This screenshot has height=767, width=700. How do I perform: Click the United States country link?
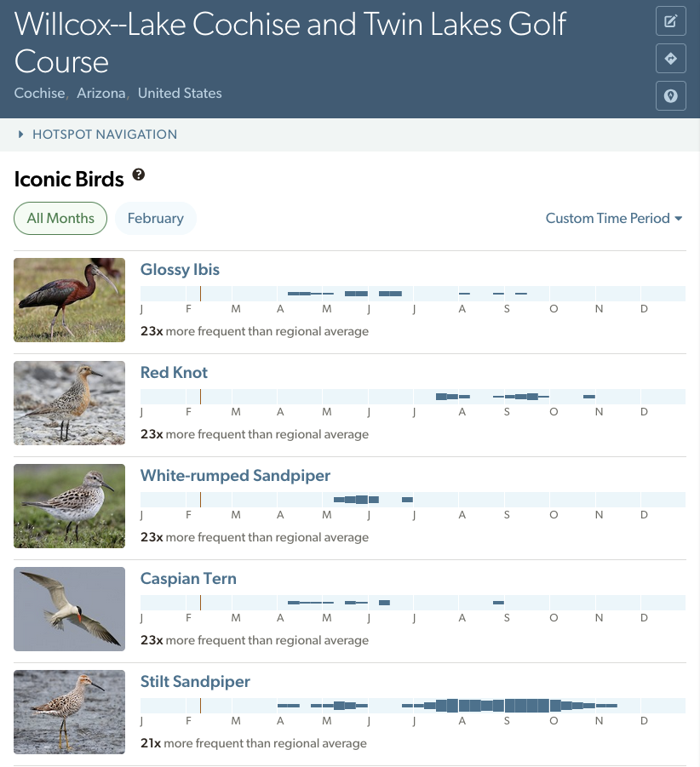coord(180,93)
